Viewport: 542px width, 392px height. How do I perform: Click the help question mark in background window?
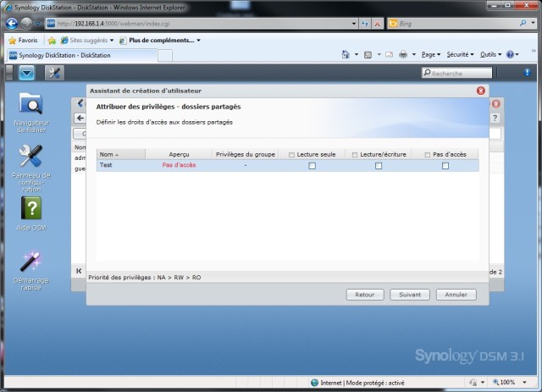(x=495, y=118)
